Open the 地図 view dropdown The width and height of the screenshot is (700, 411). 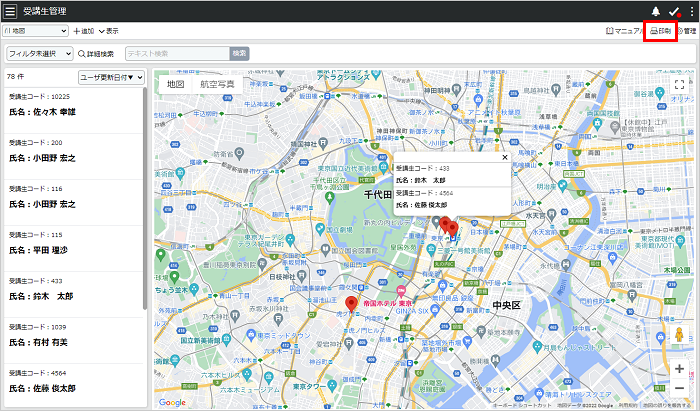point(36,31)
